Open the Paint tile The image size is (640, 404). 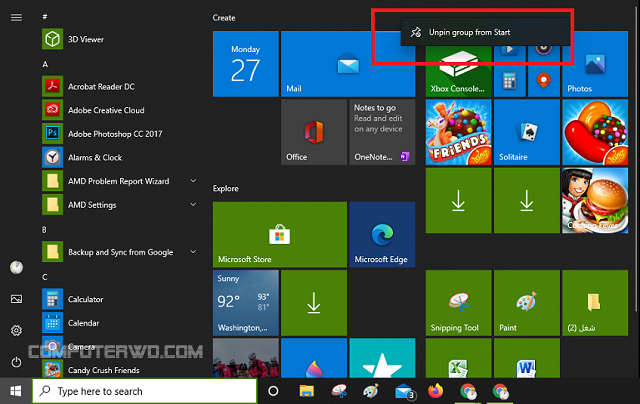(527, 303)
